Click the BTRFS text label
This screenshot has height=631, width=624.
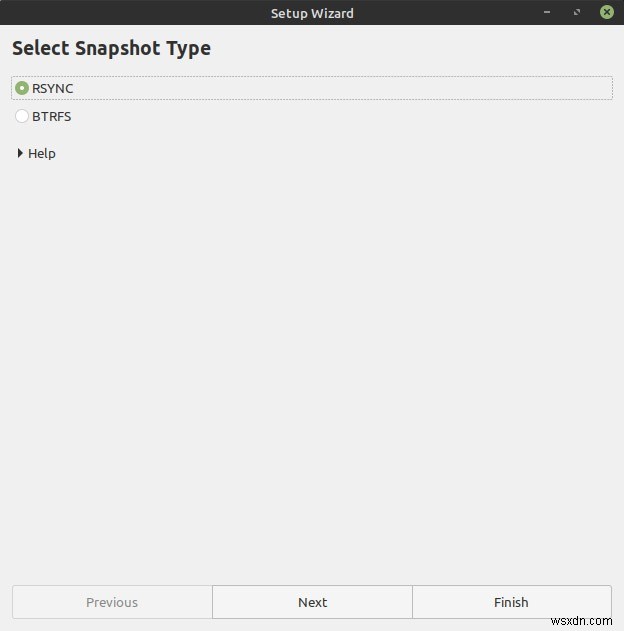click(x=52, y=116)
